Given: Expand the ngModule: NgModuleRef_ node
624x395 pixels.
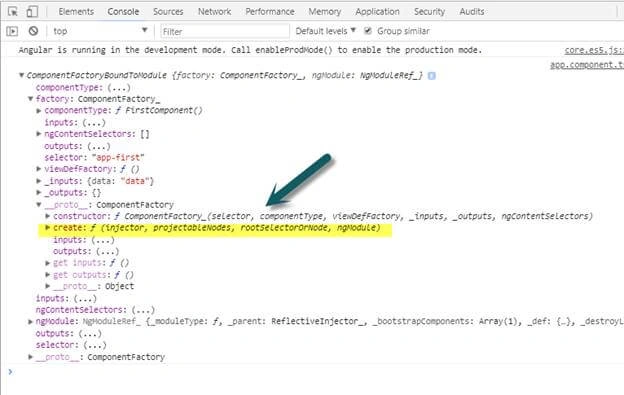Looking at the screenshot, I should [x=30, y=321].
